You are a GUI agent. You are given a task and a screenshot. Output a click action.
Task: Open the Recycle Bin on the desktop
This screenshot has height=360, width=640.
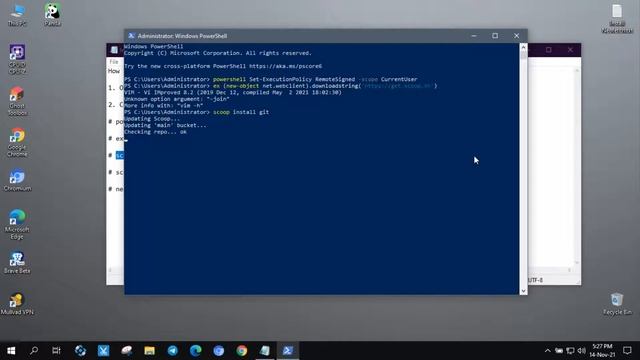617,304
